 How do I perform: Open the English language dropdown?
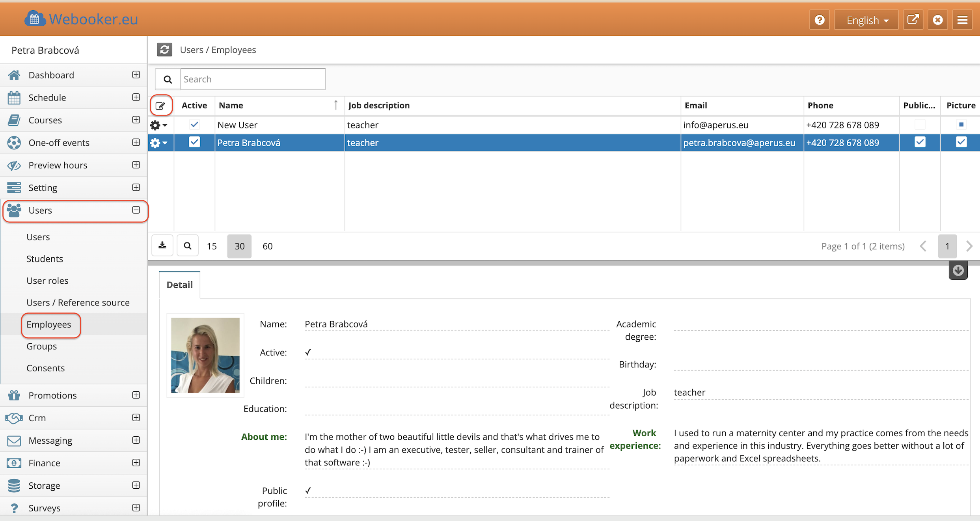click(866, 20)
